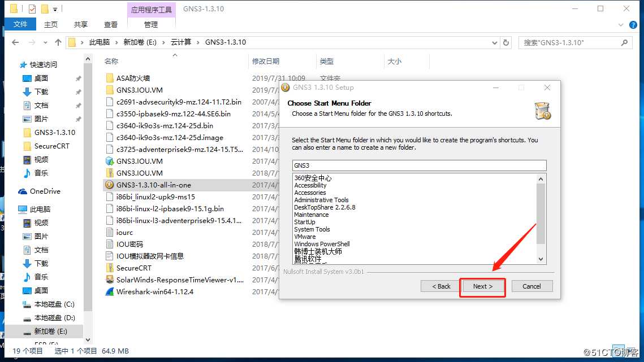Viewport: 644px width, 362px height.
Task: Open quick access toolbar customize dropdown
Action: click(x=55, y=10)
